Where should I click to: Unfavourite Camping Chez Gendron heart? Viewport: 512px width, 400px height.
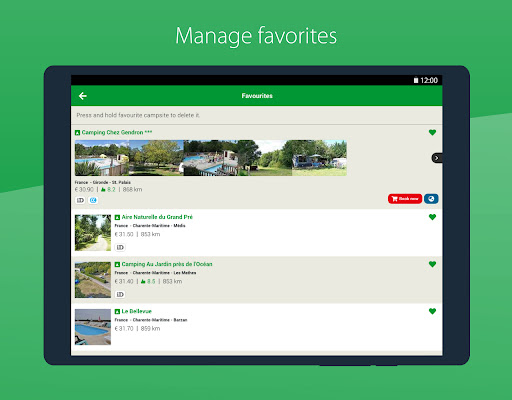tap(432, 132)
